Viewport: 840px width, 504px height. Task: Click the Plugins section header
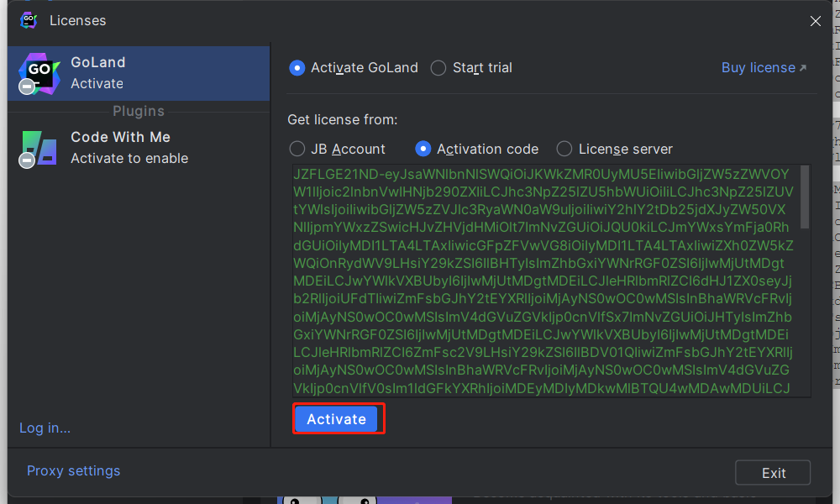(139, 112)
